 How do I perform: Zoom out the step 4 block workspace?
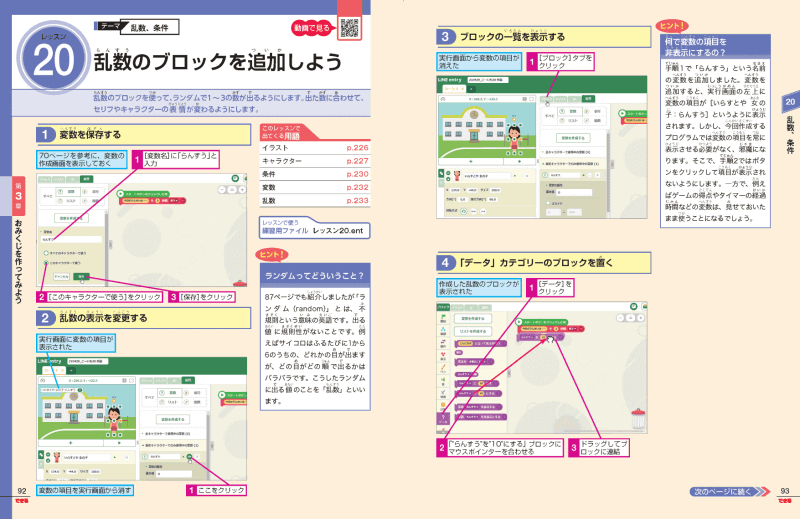(x=620, y=317)
